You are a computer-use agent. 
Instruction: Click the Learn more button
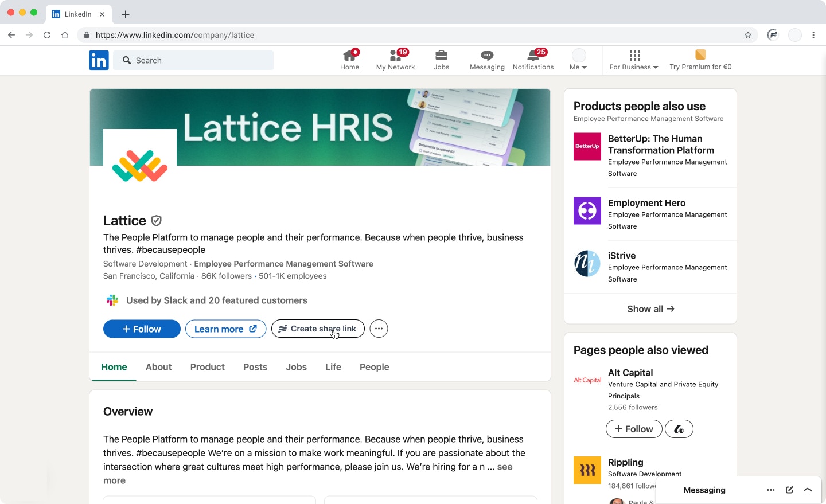[x=225, y=329]
